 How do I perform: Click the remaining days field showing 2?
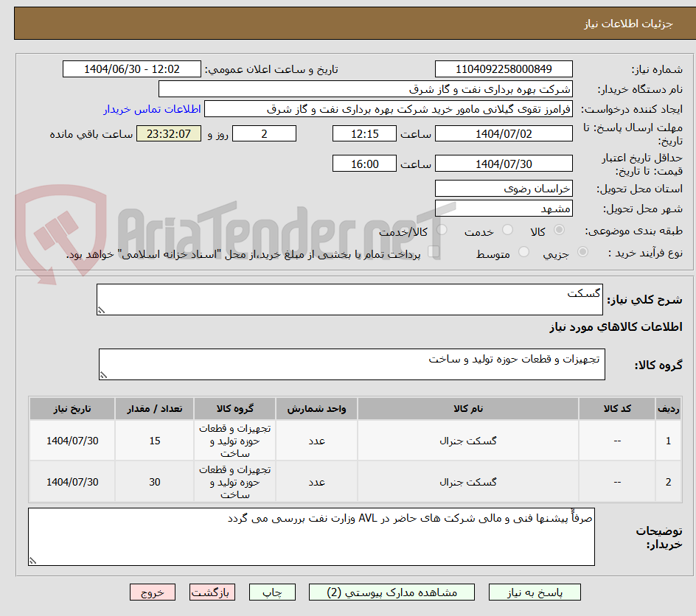coord(264,133)
